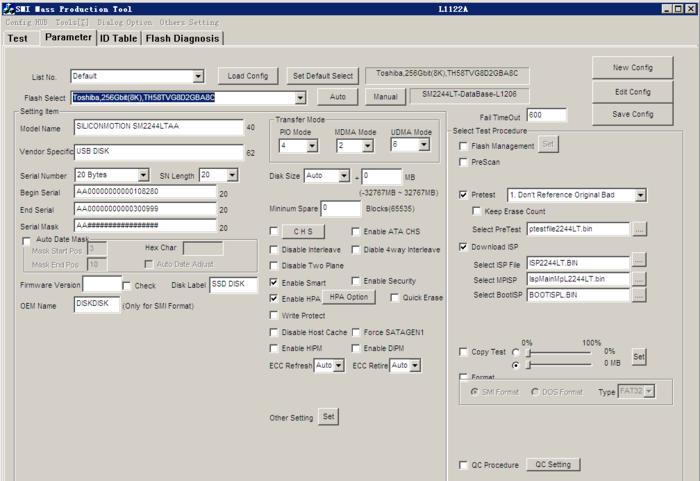Switch to the Flash Diagnosis tab
This screenshot has height=481, width=700.
[182, 38]
